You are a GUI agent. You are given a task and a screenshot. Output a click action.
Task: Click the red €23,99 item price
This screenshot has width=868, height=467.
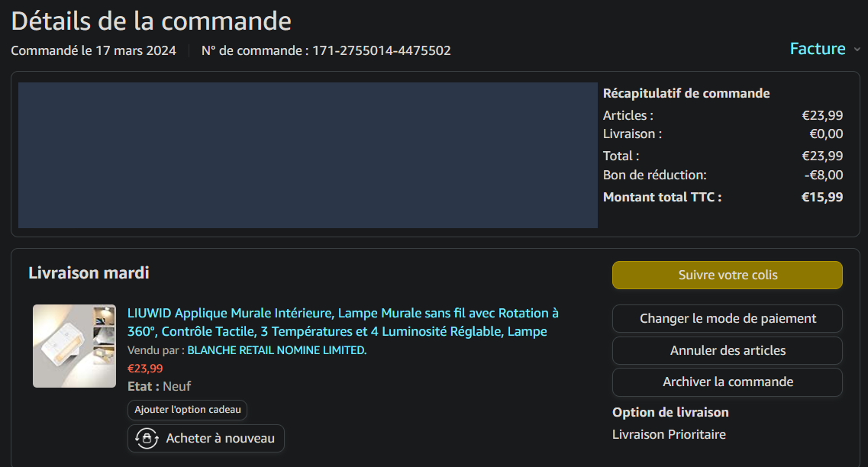tap(145, 368)
